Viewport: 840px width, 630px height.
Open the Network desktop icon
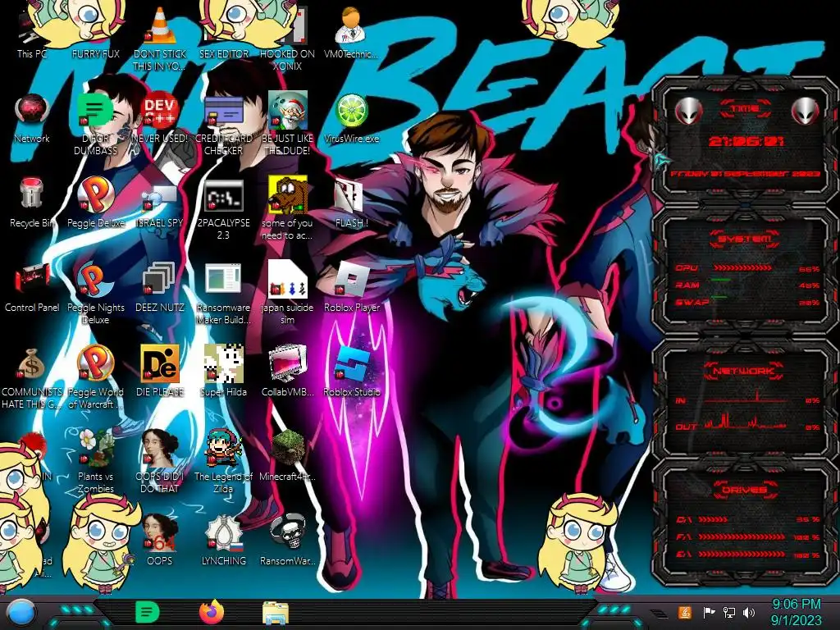click(32, 119)
